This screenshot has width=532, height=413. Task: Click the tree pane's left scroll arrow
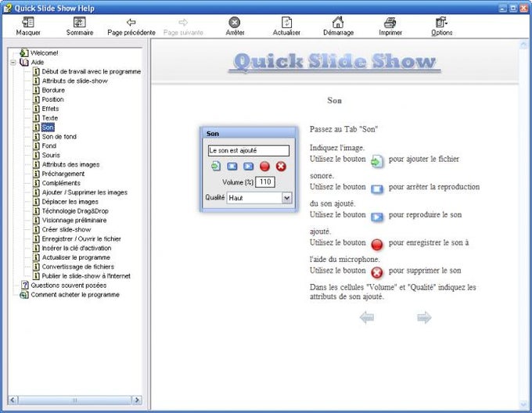[13, 400]
